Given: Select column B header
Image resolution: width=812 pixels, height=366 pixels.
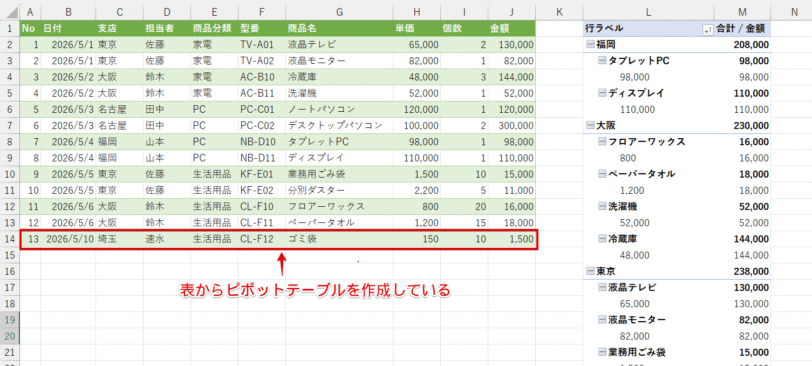Looking at the screenshot, I should (68, 12).
